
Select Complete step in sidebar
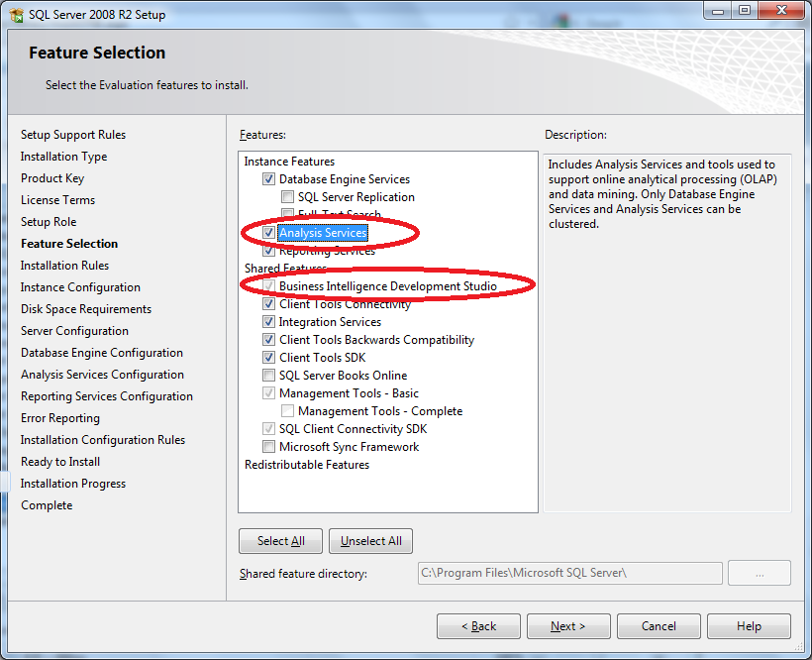47,505
